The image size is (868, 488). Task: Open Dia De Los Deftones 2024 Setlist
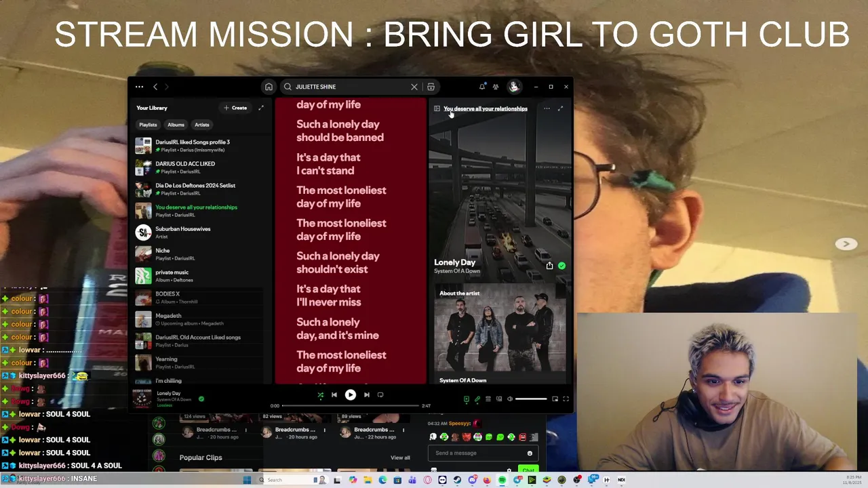point(200,189)
